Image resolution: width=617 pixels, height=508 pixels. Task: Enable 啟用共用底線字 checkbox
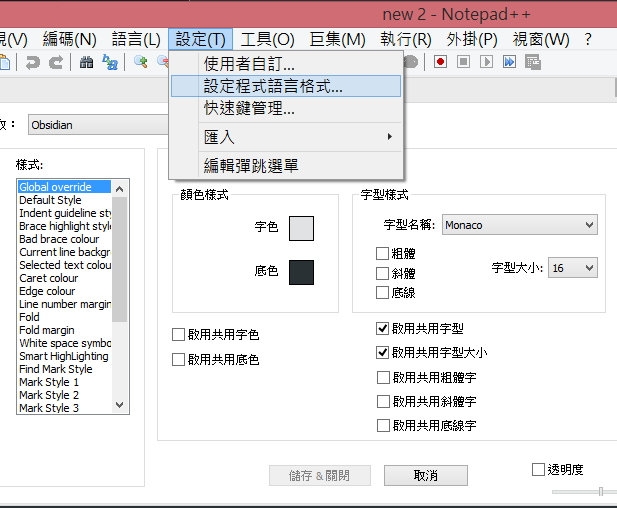(383, 425)
